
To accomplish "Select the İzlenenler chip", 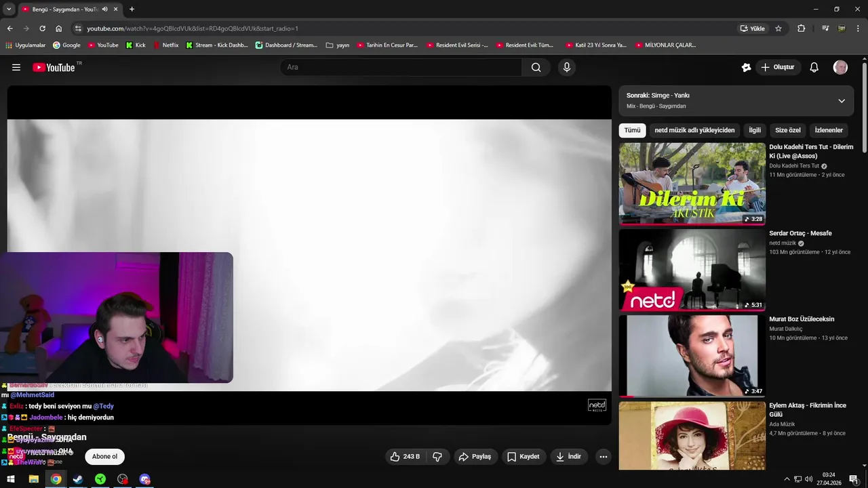I will point(829,130).
